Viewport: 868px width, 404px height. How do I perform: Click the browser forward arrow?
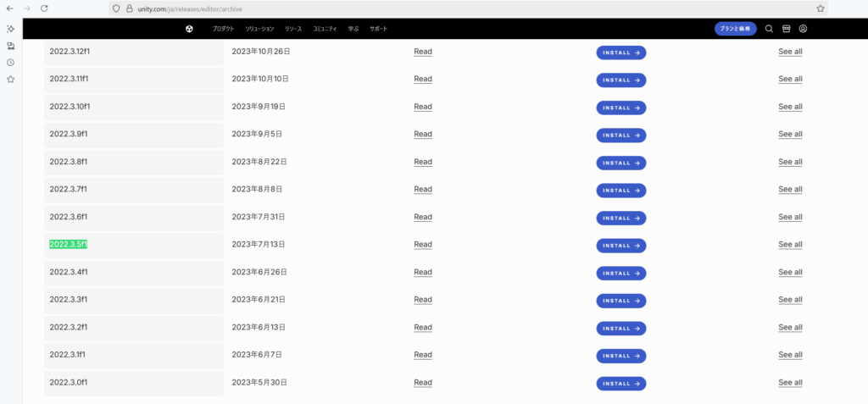(26, 8)
